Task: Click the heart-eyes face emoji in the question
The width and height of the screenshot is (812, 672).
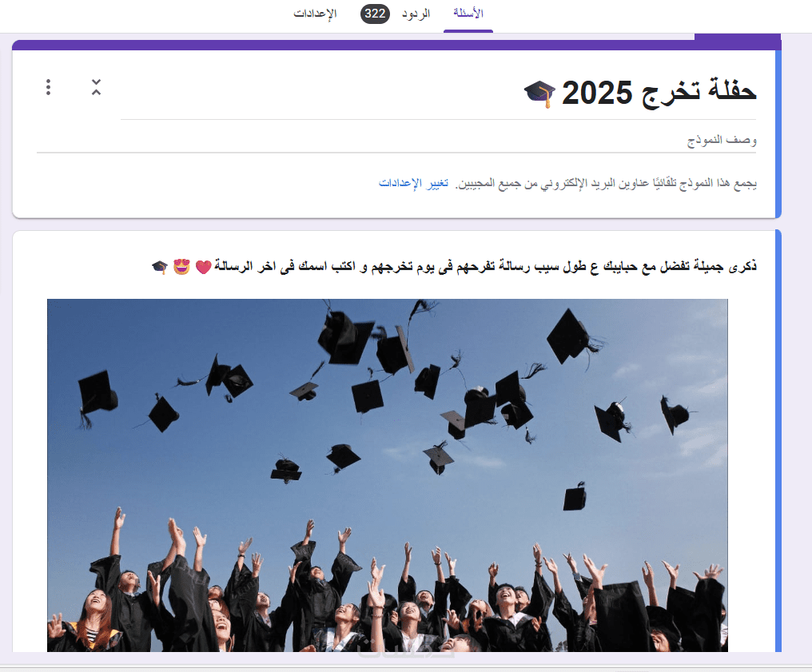Action: (181, 266)
